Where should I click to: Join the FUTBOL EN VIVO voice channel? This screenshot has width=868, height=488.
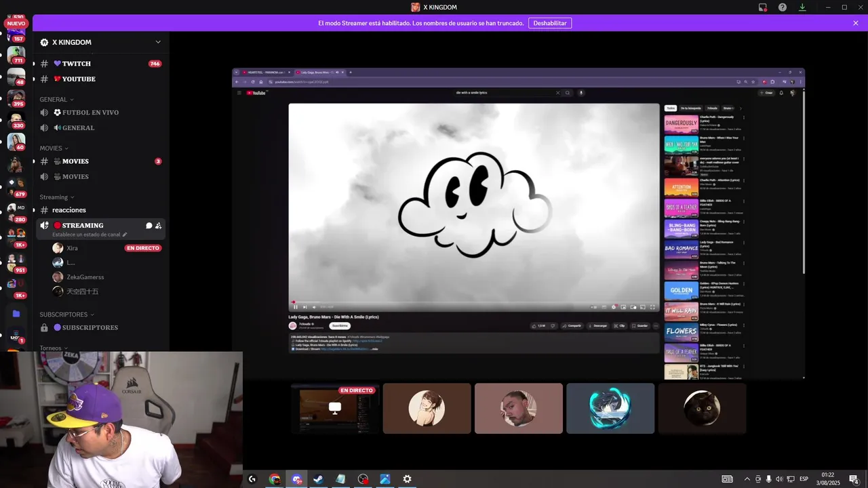[100, 113]
